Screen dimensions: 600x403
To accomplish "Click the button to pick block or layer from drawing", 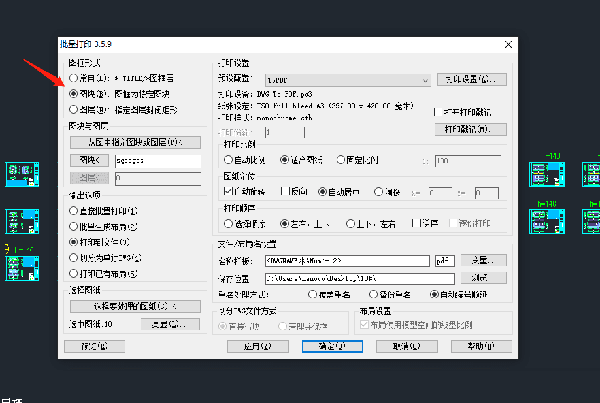I will coord(135,142).
